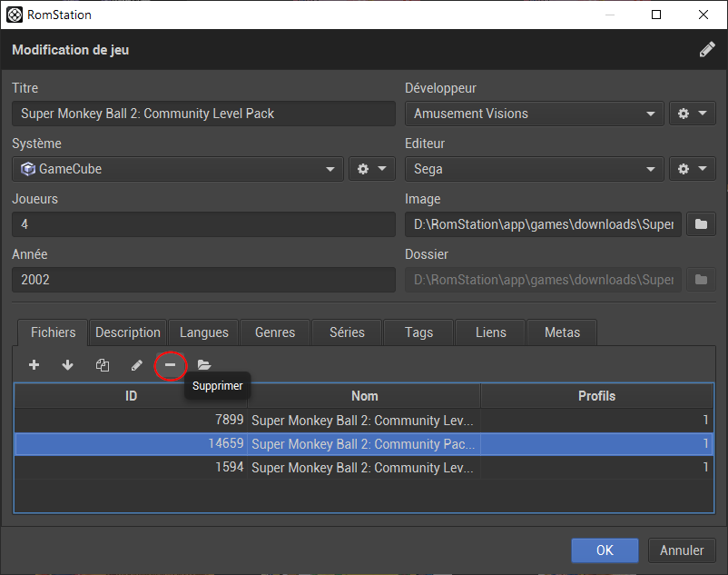This screenshot has width=728, height=575.
Task: Click the Image path input field
Action: tap(543, 224)
